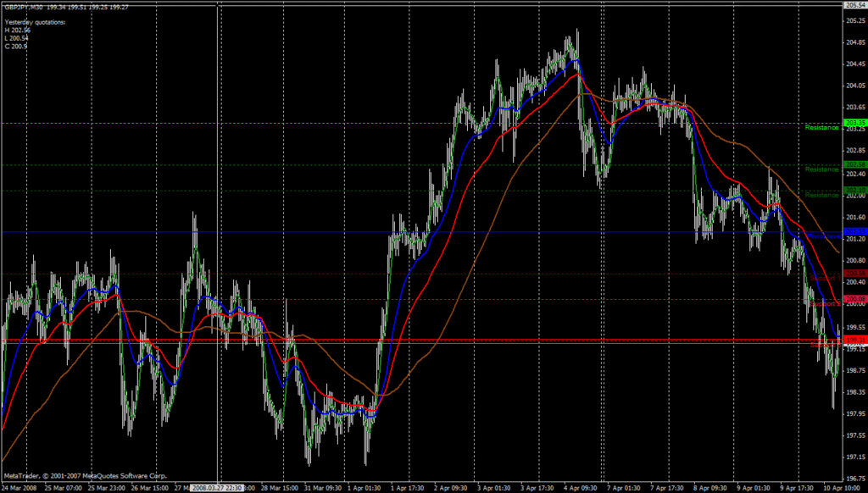
Task: Click the '8 Apr 09:30' time label
Action: coord(710,489)
